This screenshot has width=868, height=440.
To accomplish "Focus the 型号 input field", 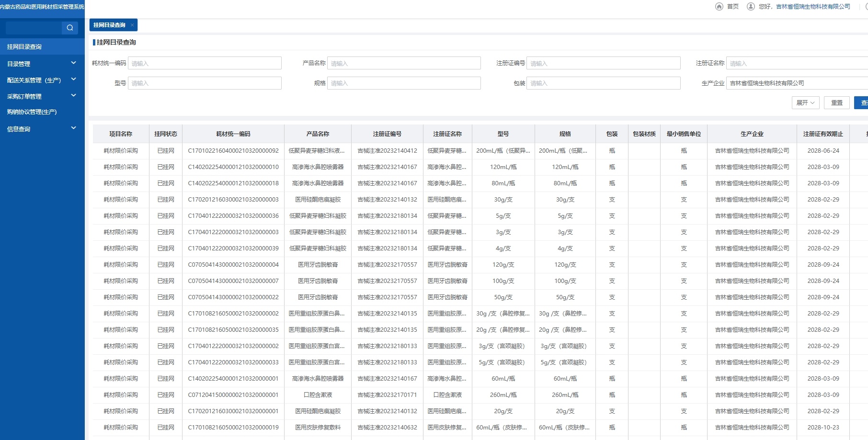I will click(205, 83).
